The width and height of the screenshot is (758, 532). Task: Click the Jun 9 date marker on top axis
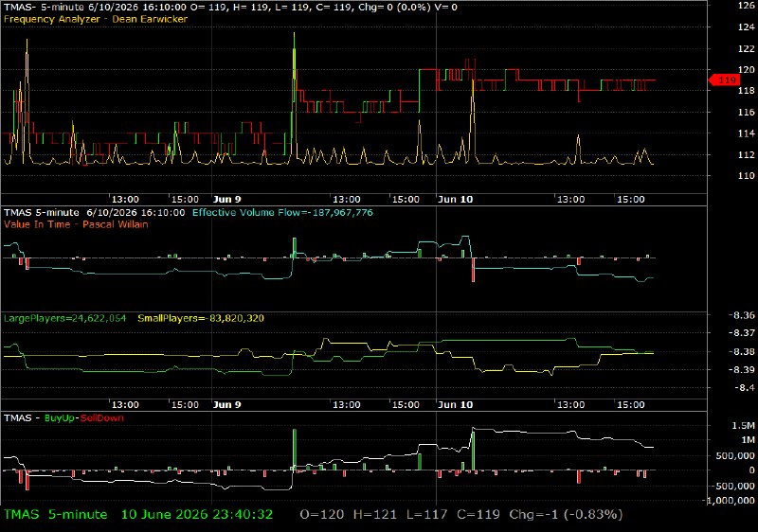click(x=226, y=200)
